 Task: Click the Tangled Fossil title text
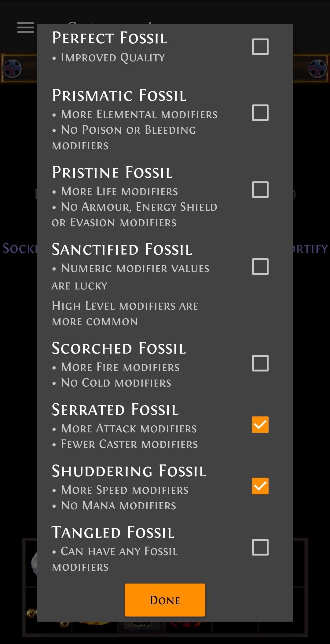pyautogui.click(x=113, y=533)
